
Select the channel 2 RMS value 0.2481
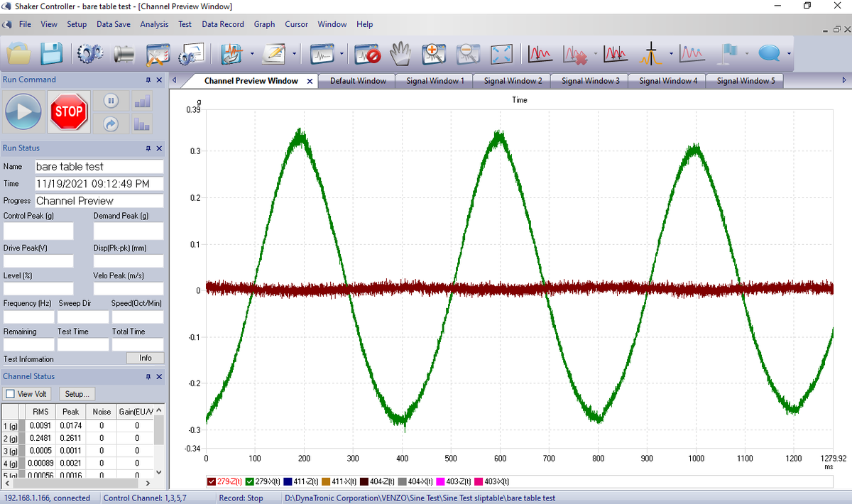coord(40,438)
